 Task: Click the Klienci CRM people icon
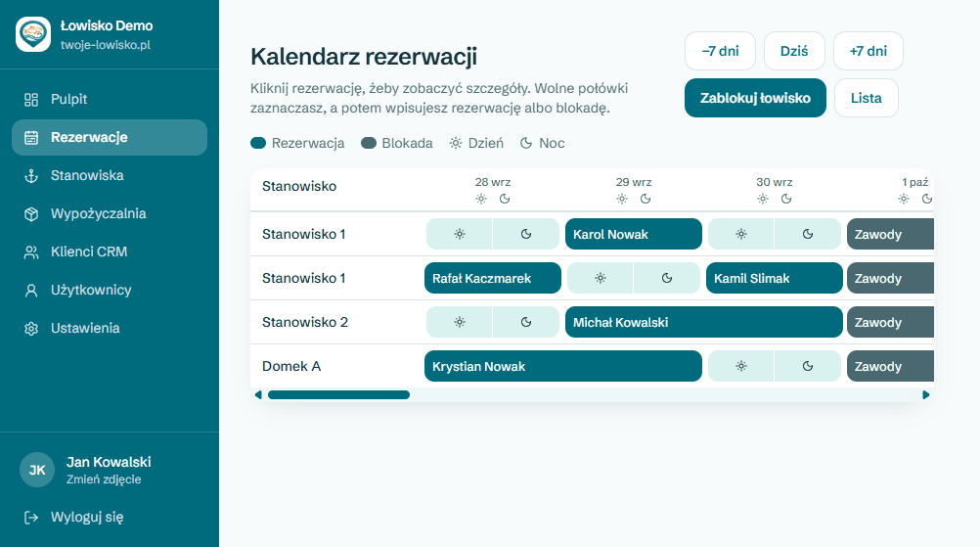(x=31, y=251)
